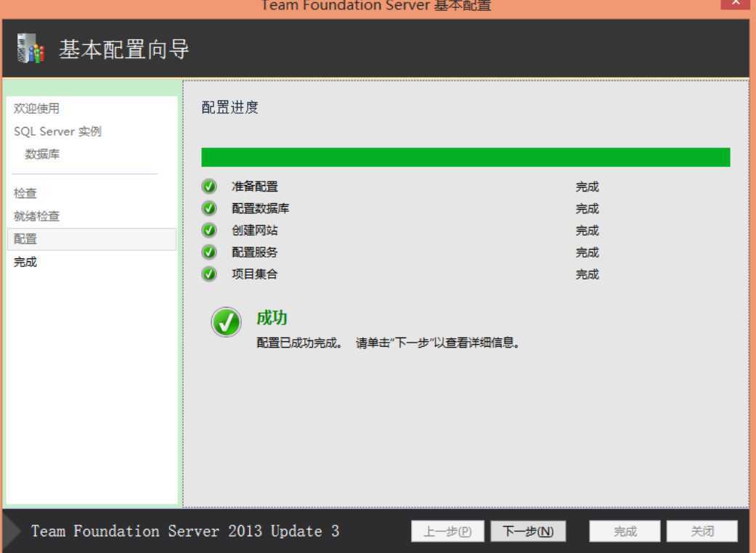Click the Team Foundation Server header title bar icon

point(378,5)
